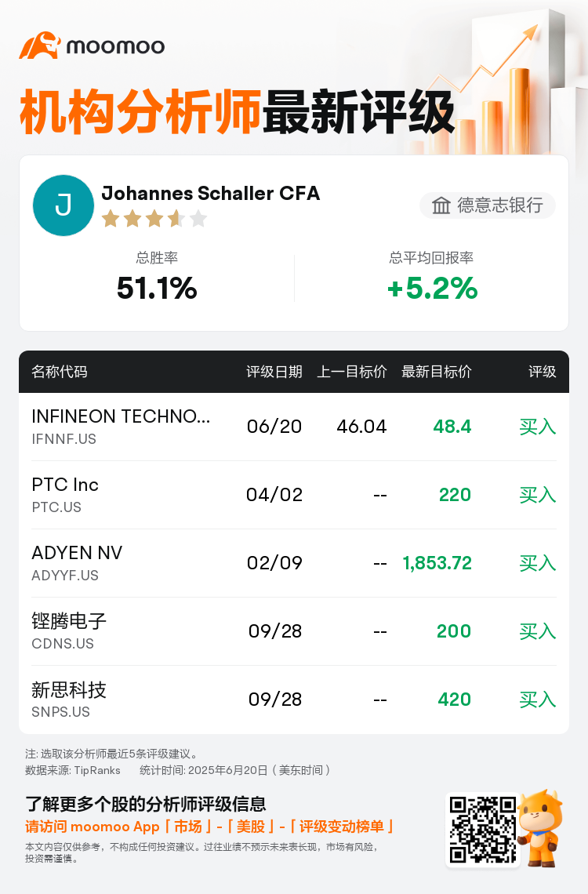This screenshot has width=588, height=894.
Task: Click the 评级变动榜单 orange text
Action: (342, 827)
